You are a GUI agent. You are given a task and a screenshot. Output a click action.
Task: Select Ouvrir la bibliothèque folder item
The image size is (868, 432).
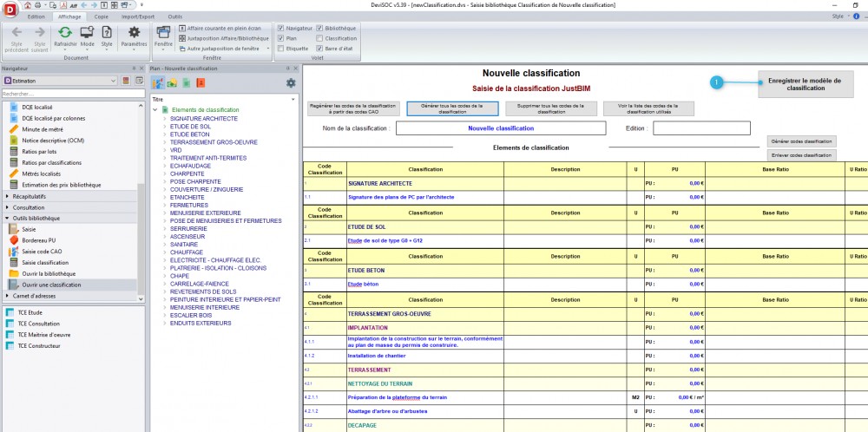pyautogui.click(x=49, y=274)
